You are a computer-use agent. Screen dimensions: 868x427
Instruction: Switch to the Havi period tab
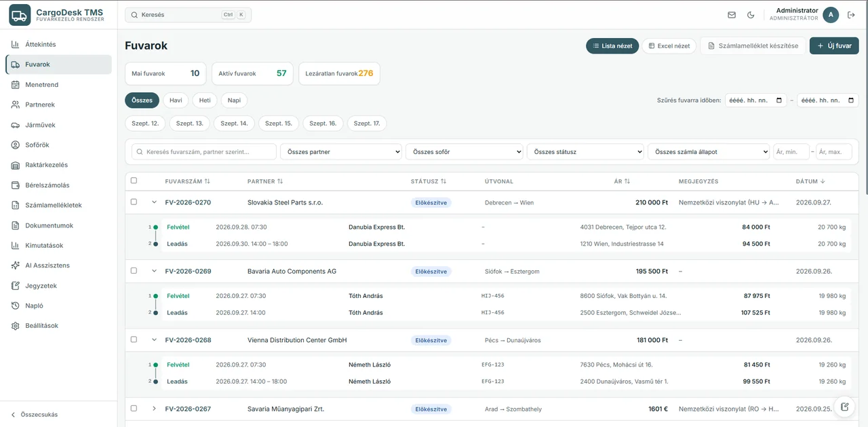[x=176, y=100]
